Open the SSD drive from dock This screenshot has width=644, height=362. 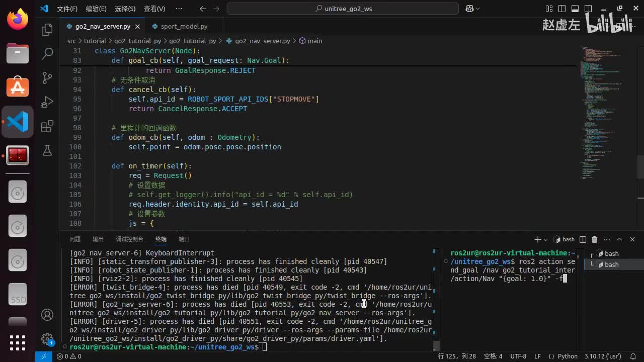(x=18, y=294)
